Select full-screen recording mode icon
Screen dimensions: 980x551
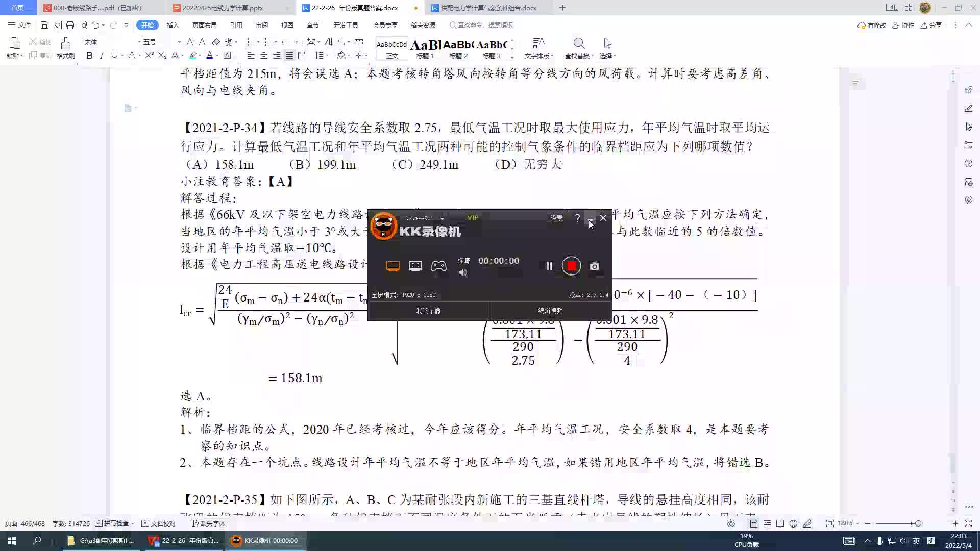(x=393, y=266)
